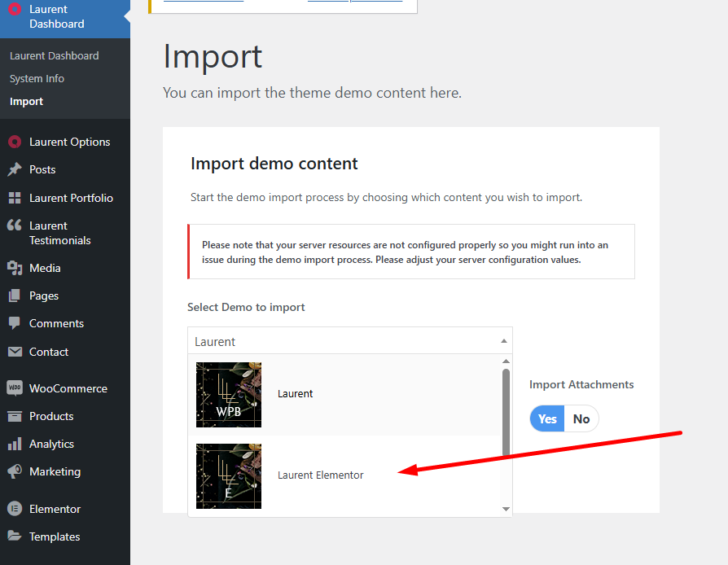This screenshot has width=728, height=565.
Task: Click the Posts pushpin icon
Action: 15,170
